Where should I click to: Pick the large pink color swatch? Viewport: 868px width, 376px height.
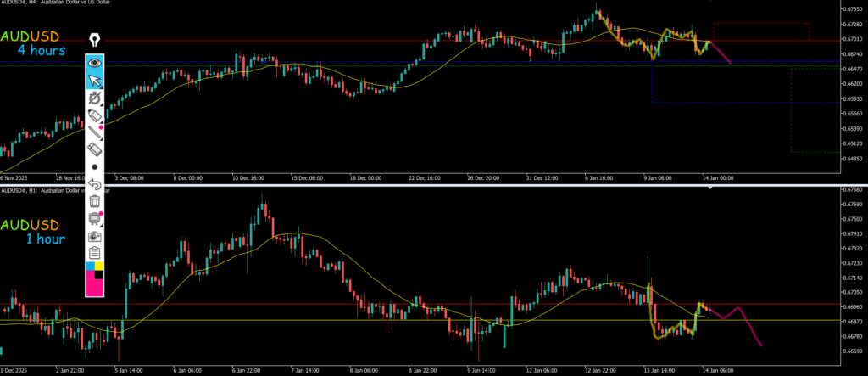pos(92,285)
